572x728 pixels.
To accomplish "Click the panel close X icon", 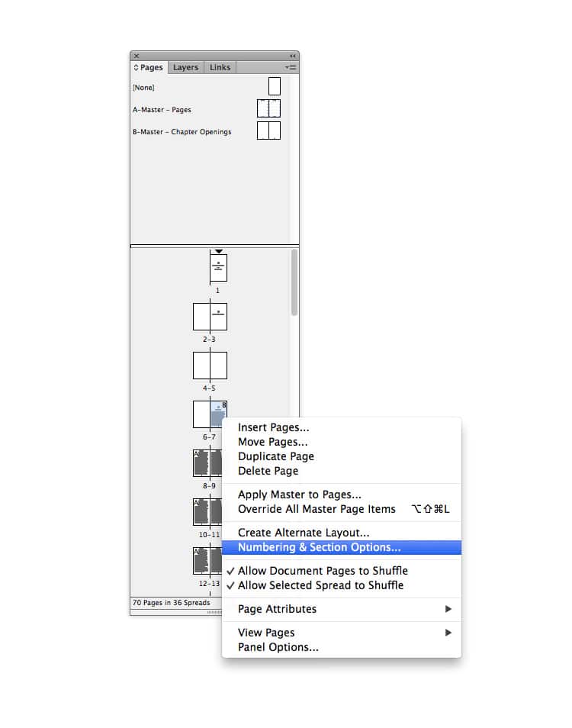I will click(137, 56).
